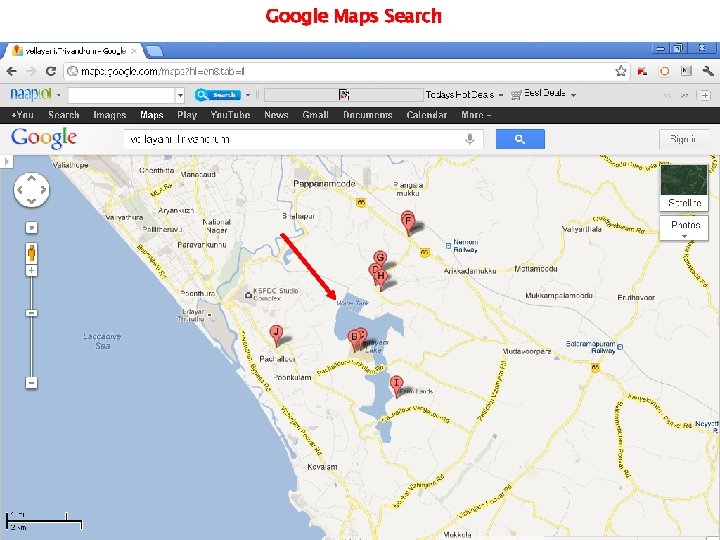720x540 pixels.
Task: Click the map marker J
Action: [276, 336]
